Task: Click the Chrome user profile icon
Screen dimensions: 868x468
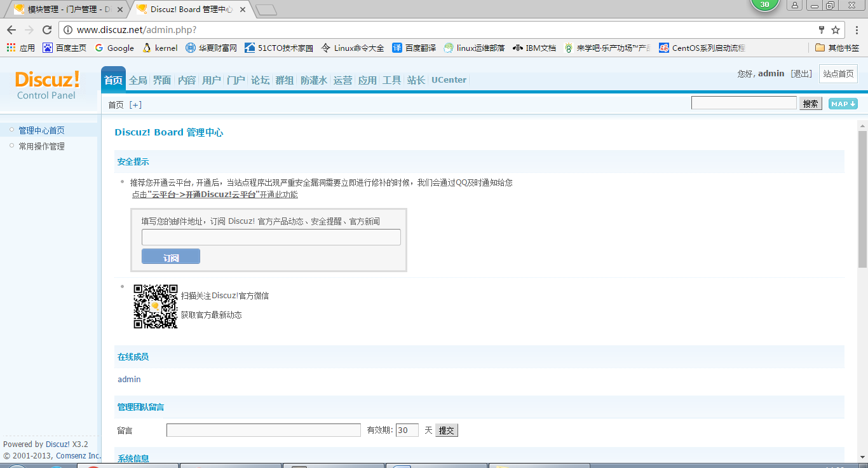Action: tap(795, 5)
